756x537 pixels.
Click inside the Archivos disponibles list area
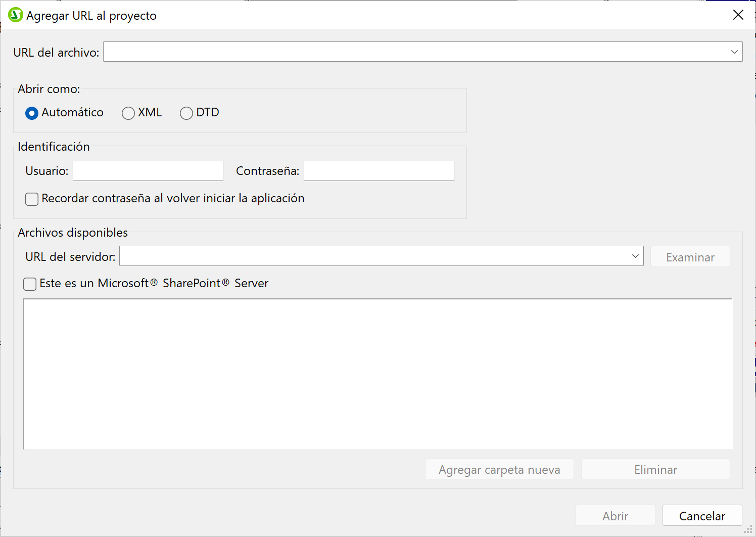coord(377,374)
